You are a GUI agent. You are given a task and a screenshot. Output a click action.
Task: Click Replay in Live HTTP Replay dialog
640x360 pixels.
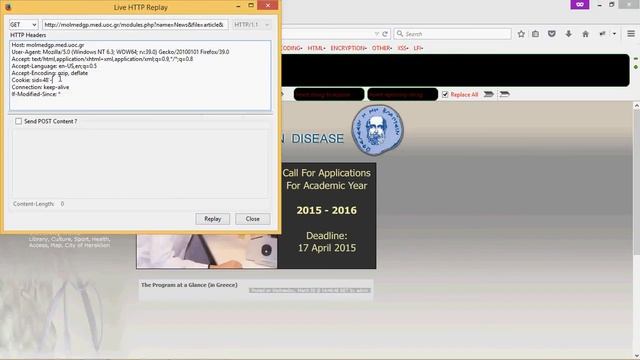pos(212,219)
